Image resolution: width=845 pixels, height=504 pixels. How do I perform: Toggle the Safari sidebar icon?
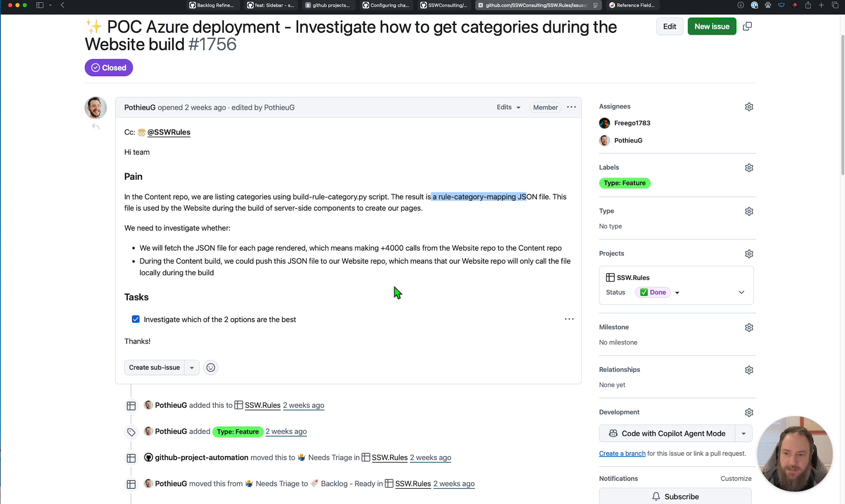tap(40, 5)
